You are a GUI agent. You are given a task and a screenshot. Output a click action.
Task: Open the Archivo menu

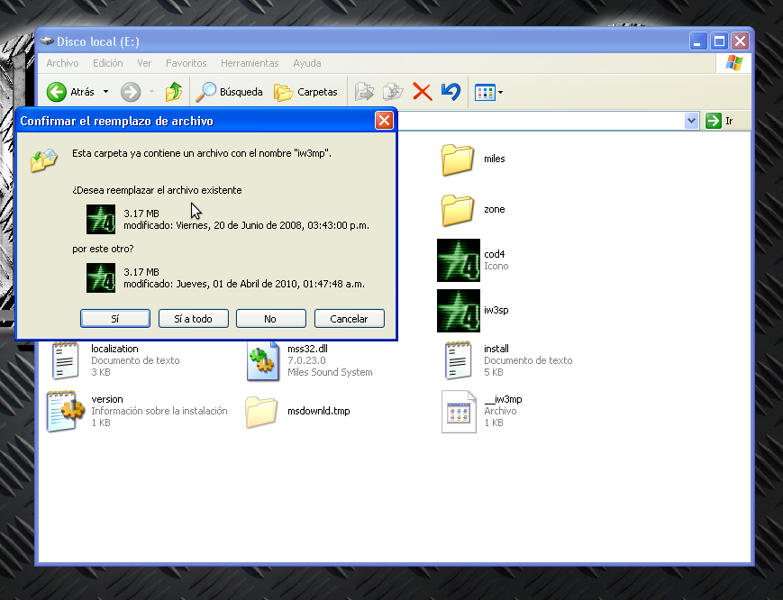[x=62, y=63]
